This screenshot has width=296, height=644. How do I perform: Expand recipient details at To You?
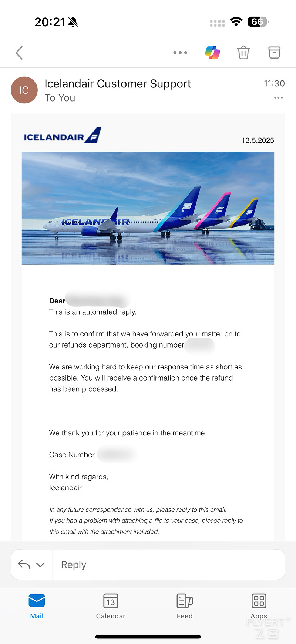(x=60, y=98)
